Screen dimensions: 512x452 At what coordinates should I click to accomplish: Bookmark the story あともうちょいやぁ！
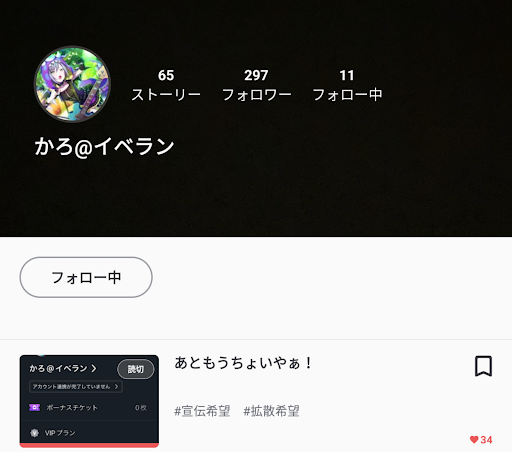(483, 366)
